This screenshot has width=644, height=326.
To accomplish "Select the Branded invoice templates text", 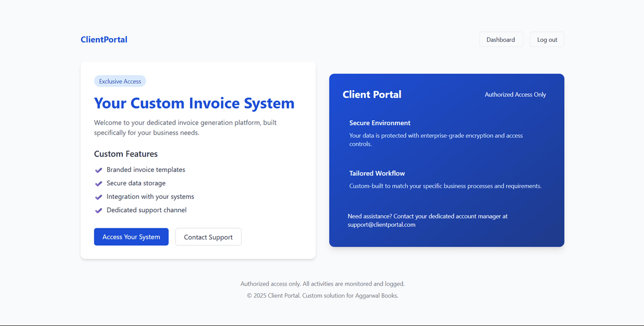I will click(146, 170).
